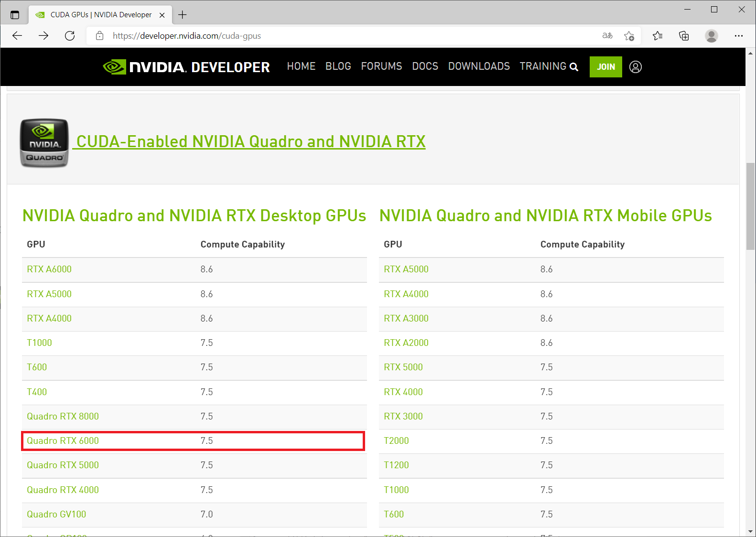Click NVIDIA RTX Mobile GPUs heading
The image size is (756, 537).
coord(545,215)
